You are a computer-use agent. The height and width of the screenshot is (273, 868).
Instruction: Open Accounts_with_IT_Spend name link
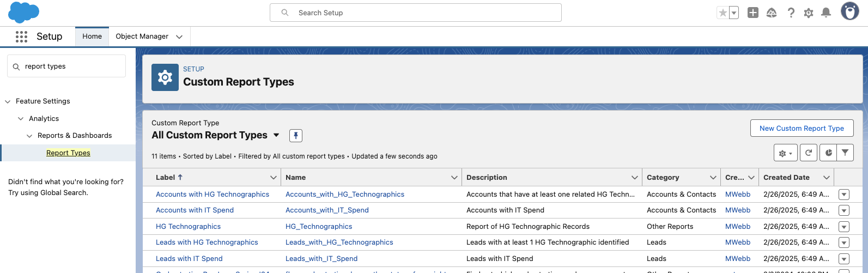click(327, 210)
